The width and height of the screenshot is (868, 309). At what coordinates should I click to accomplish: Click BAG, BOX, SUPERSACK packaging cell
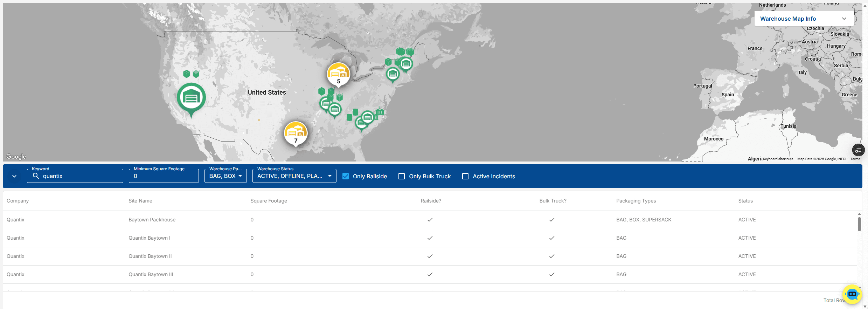[x=644, y=220]
